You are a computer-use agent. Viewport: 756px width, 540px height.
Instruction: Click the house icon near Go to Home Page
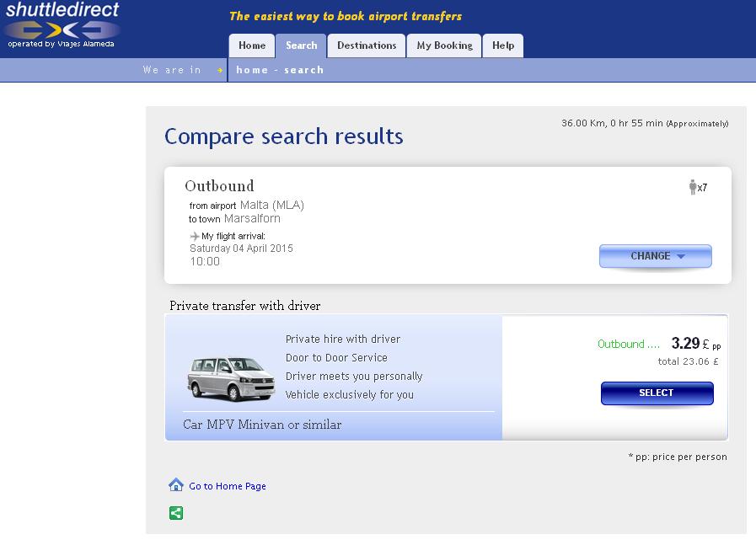click(x=176, y=484)
